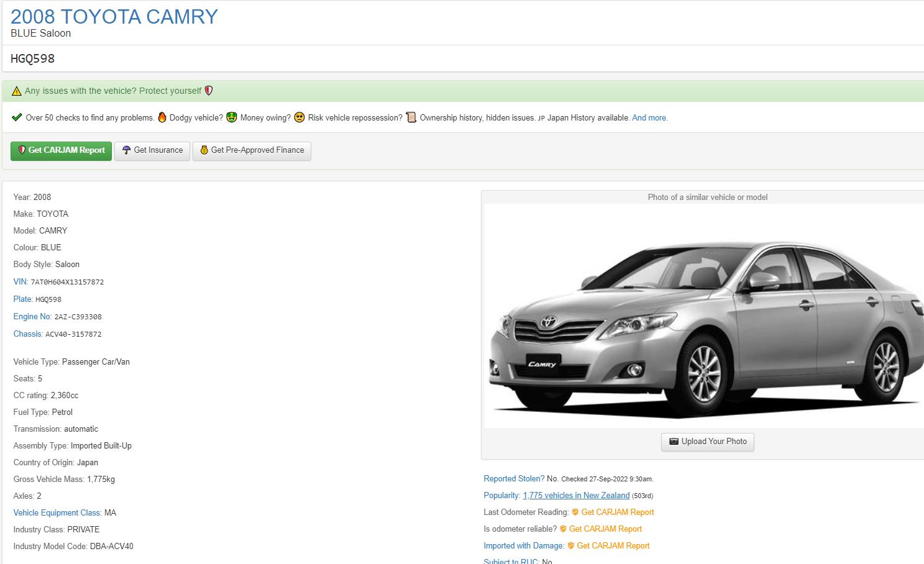
Task: Click the 'Colour: BLUE' text
Action: point(37,248)
